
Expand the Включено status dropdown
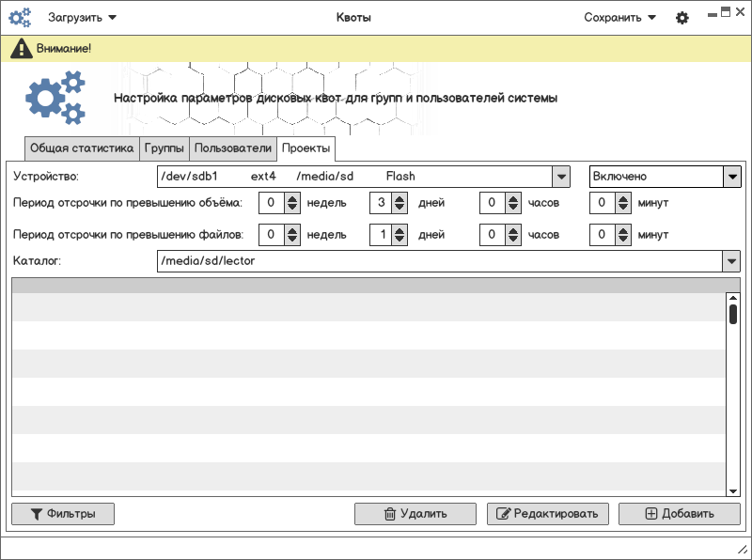coord(732,177)
